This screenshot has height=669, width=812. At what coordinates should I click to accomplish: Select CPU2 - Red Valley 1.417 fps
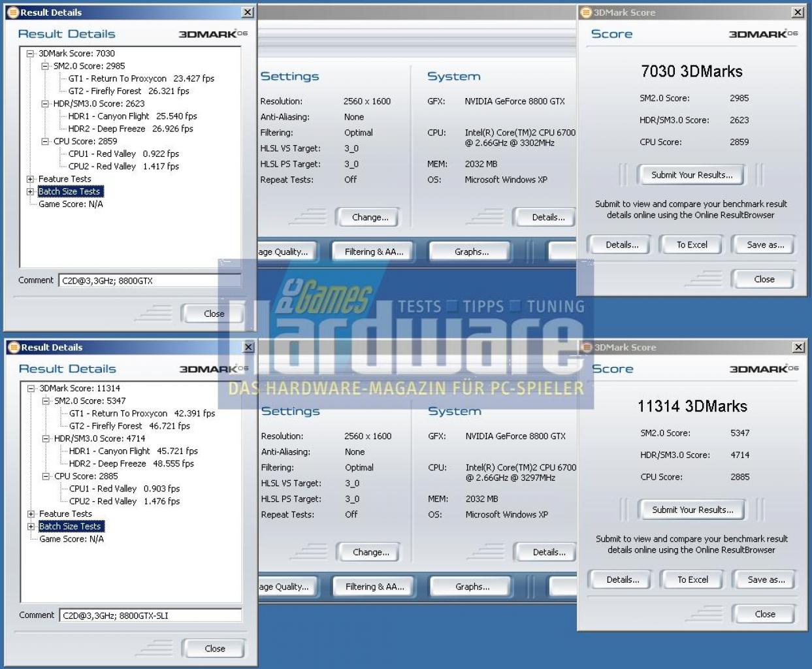coord(123,166)
